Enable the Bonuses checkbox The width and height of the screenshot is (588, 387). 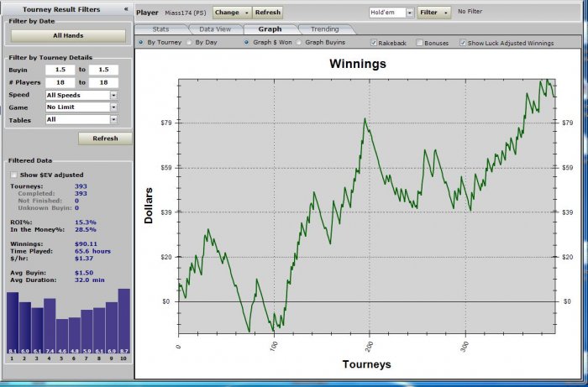pyautogui.click(x=420, y=43)
